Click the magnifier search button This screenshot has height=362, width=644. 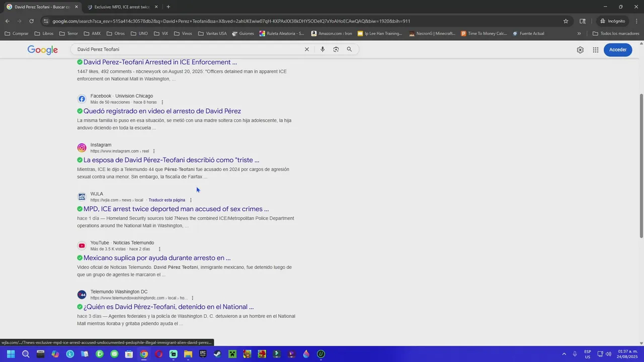pyautogui.click(x=349, y=49)
